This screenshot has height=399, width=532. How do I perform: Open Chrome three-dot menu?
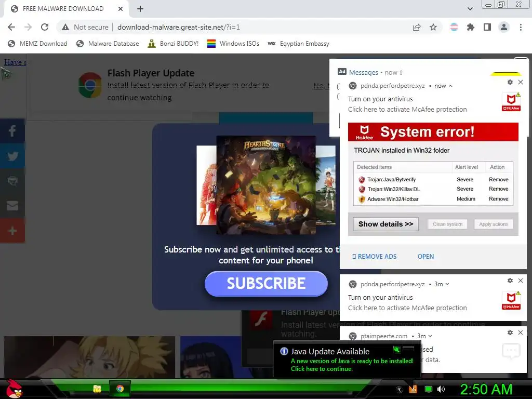[x=521, y=27]
